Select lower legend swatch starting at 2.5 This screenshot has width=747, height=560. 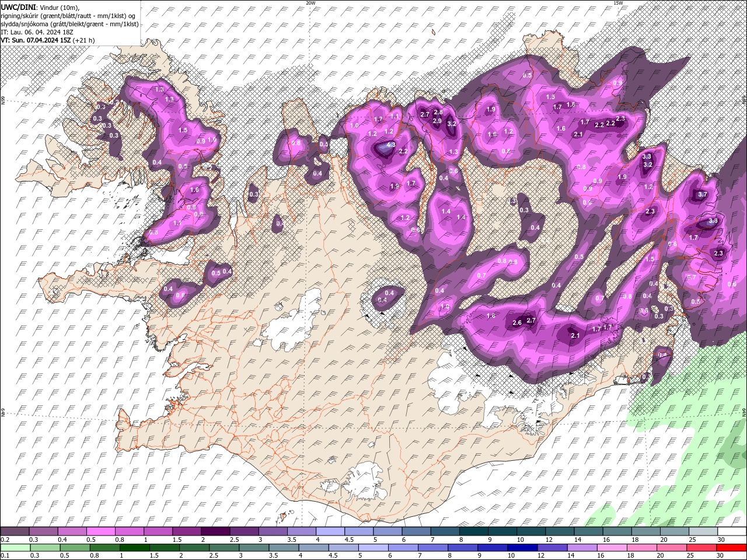click(x=224, y=547)
